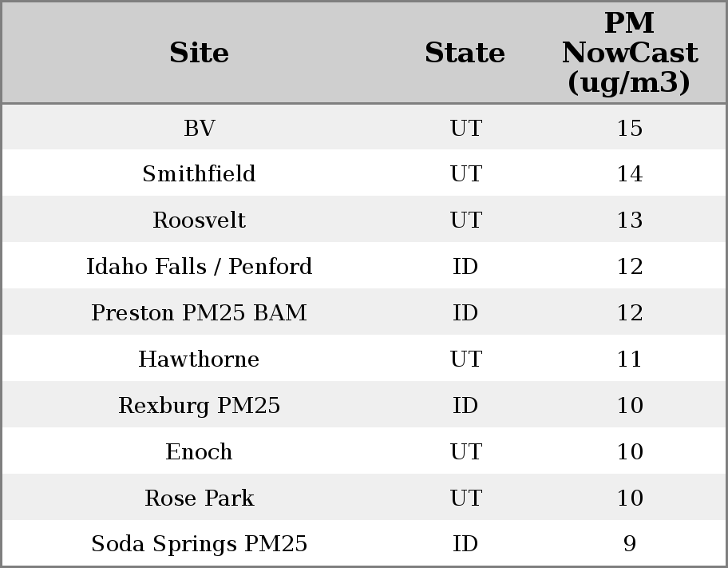728x568 pixels.
Task: Click the PM NowCast (ug/m3) header
Action: pyautogui.click(x=629, y=53)
